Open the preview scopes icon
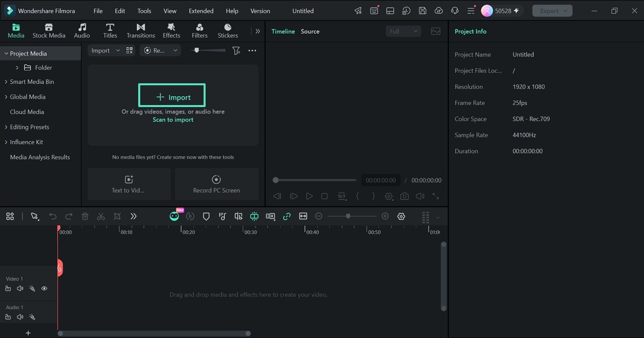This screenshot has height=338, width=644. coord(435,31)
